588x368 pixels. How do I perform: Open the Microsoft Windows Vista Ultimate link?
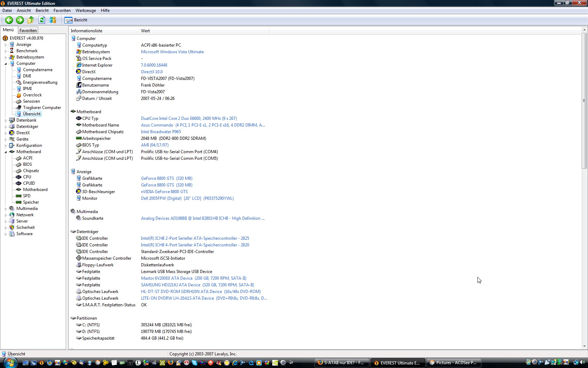(x=172, y=52)
